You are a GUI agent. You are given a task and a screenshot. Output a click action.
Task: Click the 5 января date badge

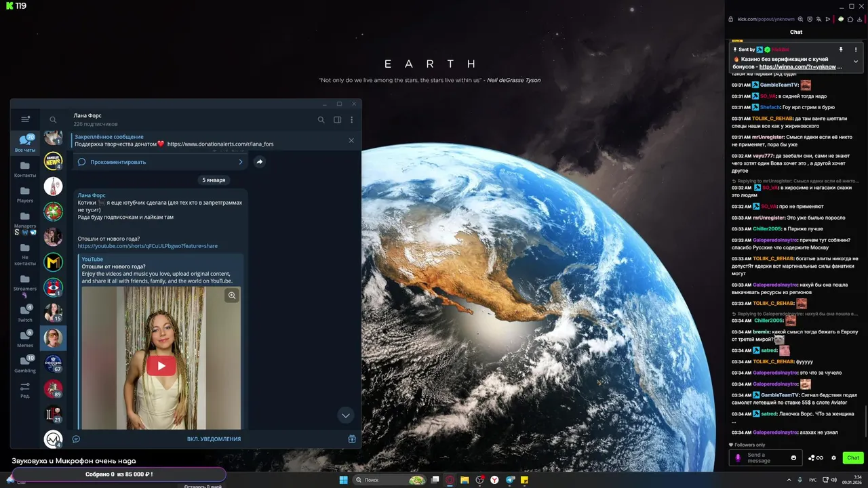(214, 180)
